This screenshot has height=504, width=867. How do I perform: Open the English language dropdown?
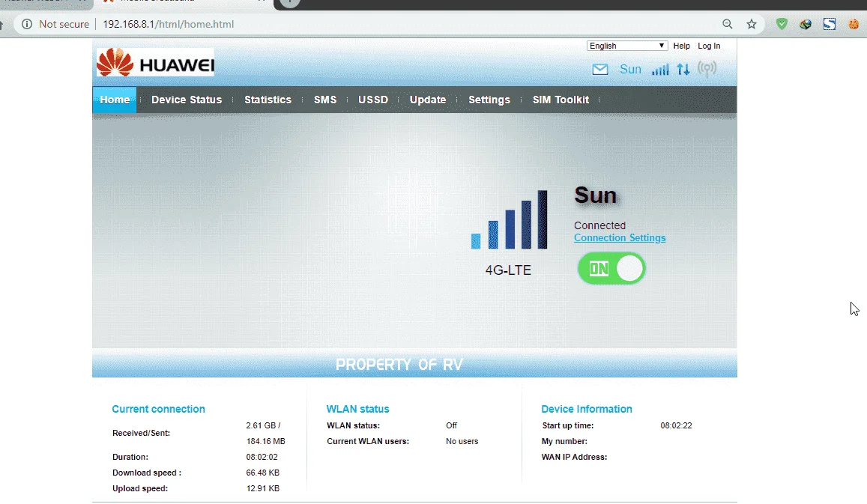627,46
